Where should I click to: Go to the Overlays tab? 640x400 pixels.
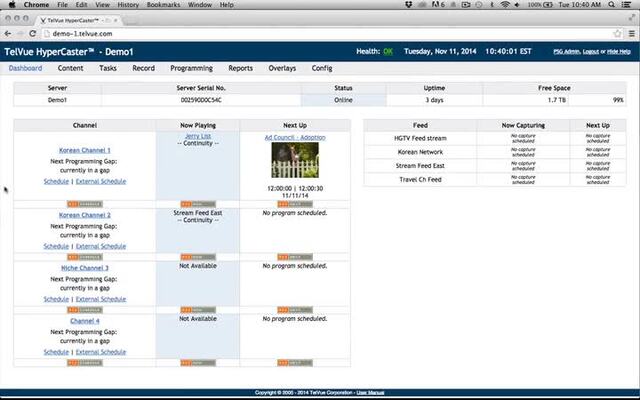282,68
